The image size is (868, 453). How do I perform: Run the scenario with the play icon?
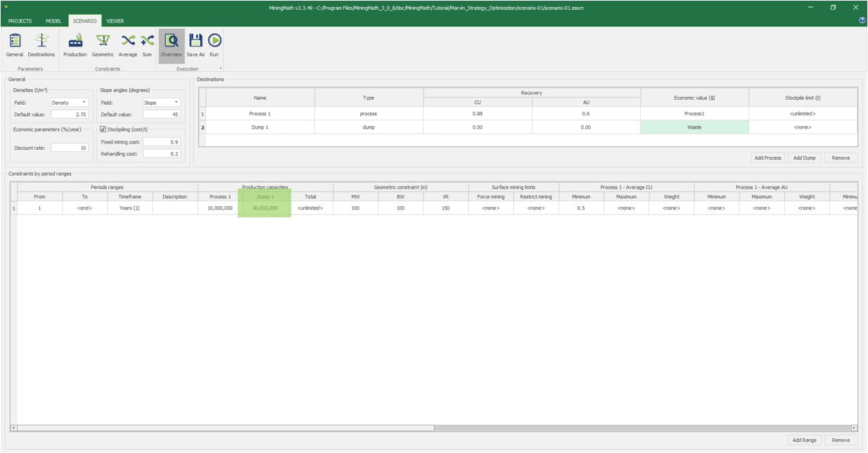[x=214, y=41]
